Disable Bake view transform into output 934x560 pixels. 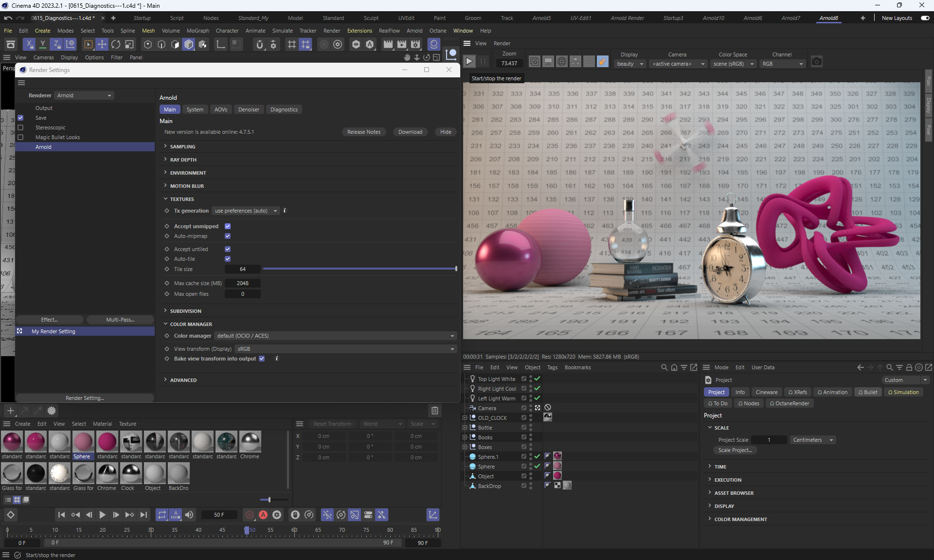(262, 359)
